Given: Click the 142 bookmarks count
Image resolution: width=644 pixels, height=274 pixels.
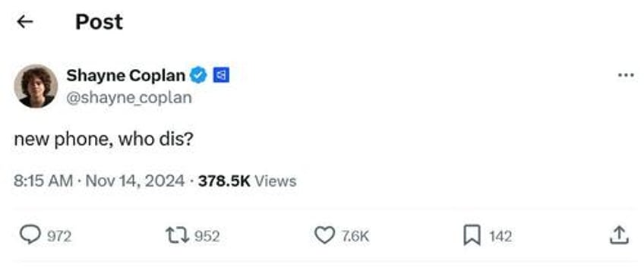Looking at the screenshot, I should [500, 237].
